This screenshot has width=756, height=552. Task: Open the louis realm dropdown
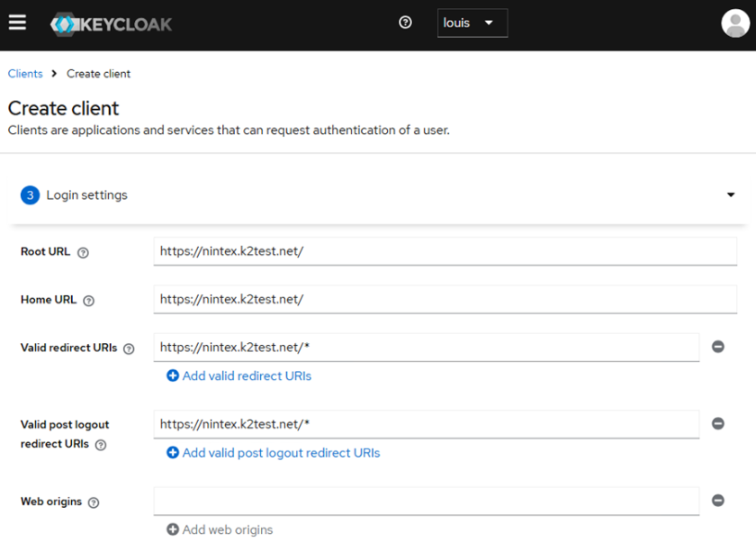click(x=472, y=23)
